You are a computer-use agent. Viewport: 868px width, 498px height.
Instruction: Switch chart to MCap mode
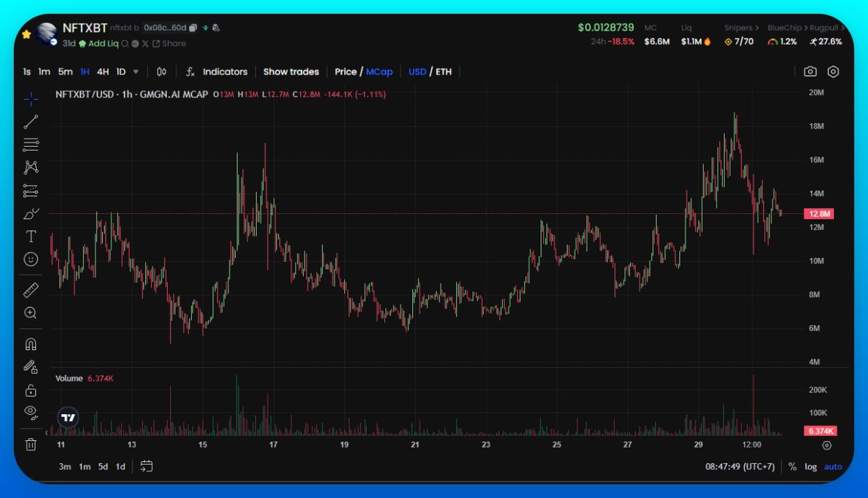point(379,72)
